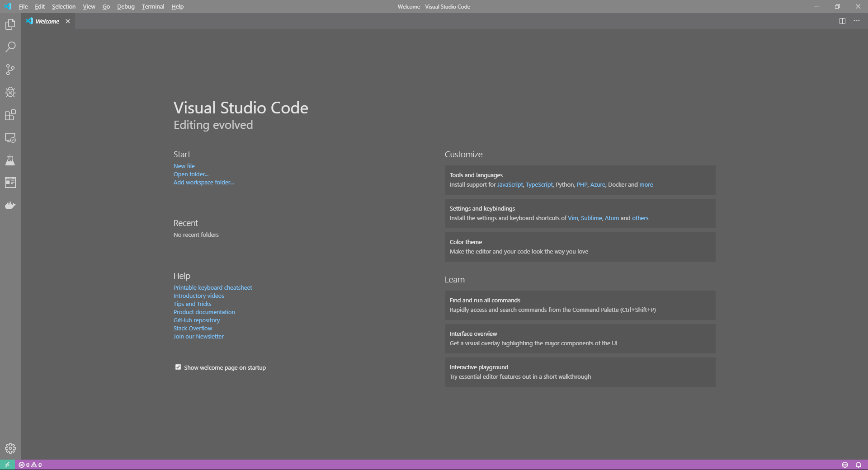868x470 pixels.
Task: Open the Interactive playground card
Action: pos(580,372)
